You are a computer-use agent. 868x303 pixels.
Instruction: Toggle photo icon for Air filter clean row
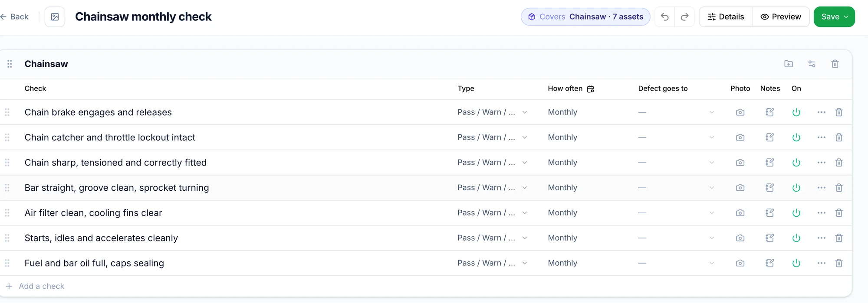pyautogui.click(x=740, y=213)
